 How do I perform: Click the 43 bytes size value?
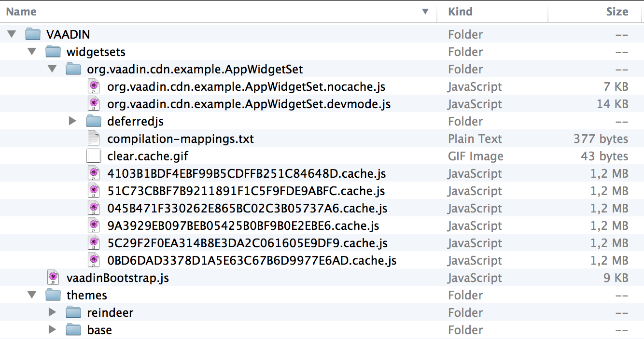(604, 156)
